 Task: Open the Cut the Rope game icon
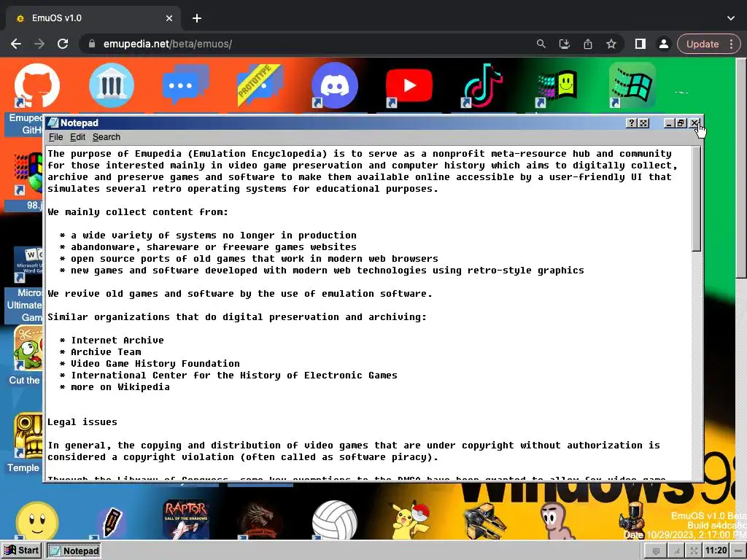point(28,348)
